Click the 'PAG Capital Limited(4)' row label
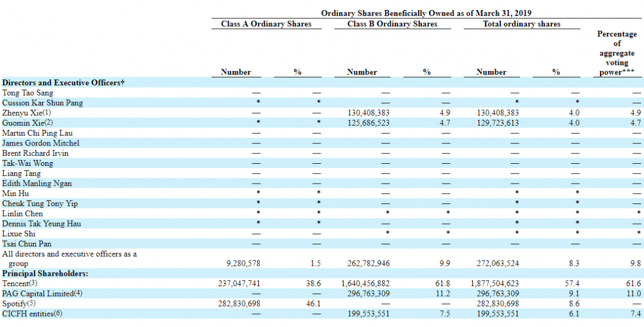This screenshot has width=644, height=327. [x=41, y=294]
